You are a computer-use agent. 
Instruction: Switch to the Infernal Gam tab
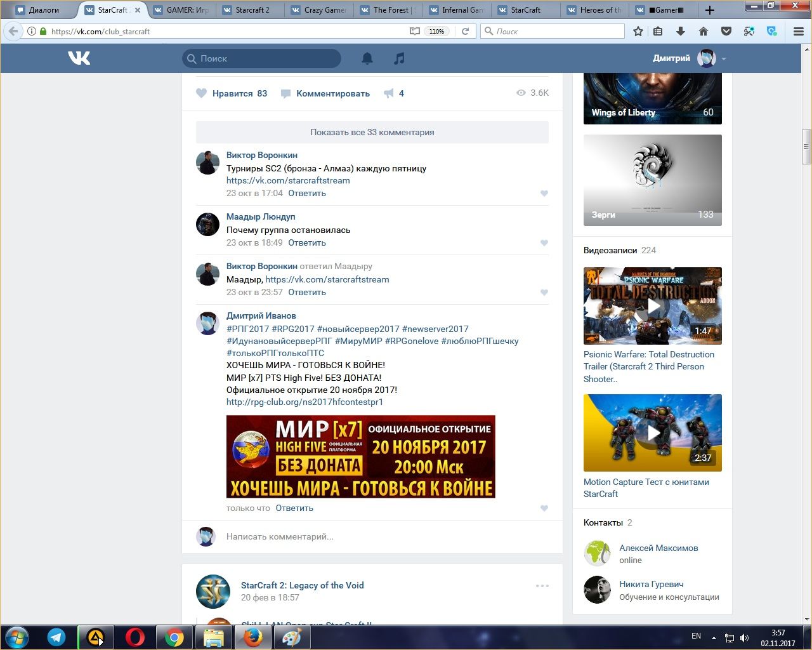point(457,10)
